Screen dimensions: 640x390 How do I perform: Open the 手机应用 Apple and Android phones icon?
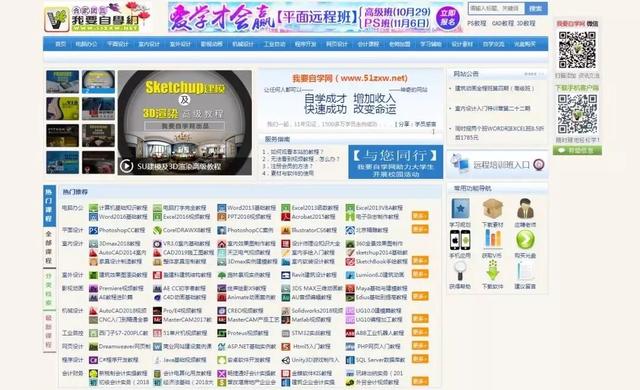click(x=460, y=239)
